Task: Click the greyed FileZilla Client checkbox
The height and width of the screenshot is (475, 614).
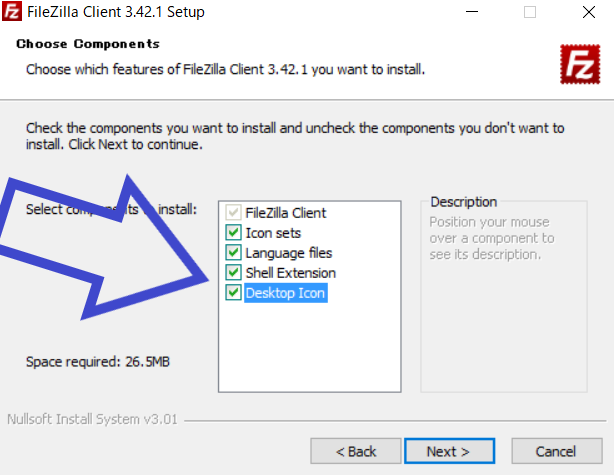Action: point(233,213)
